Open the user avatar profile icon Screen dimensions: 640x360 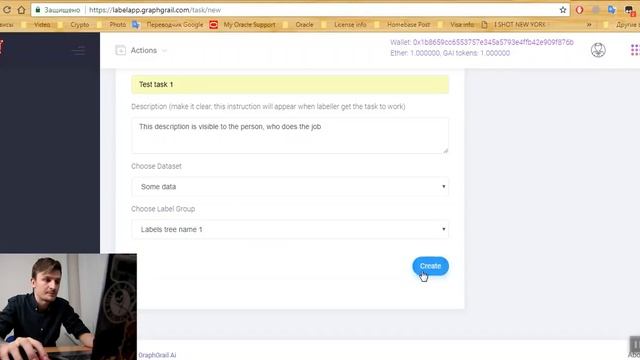[598, 50]
